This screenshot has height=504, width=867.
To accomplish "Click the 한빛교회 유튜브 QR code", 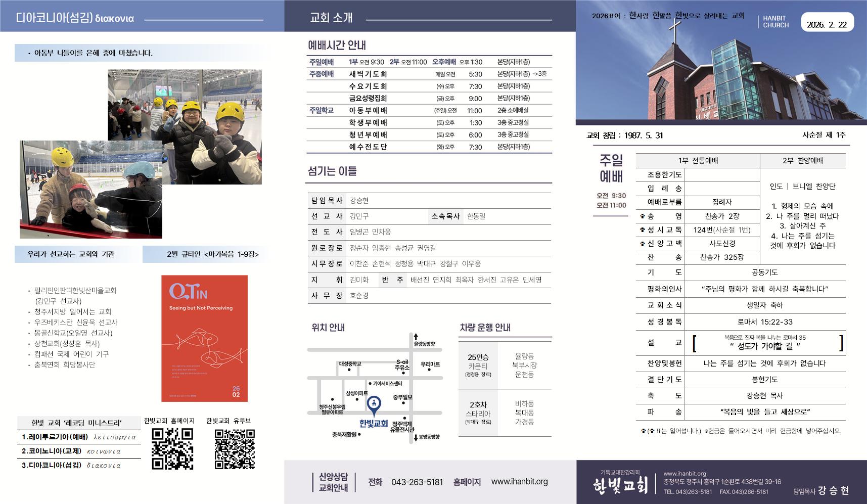I will (235, 449).
